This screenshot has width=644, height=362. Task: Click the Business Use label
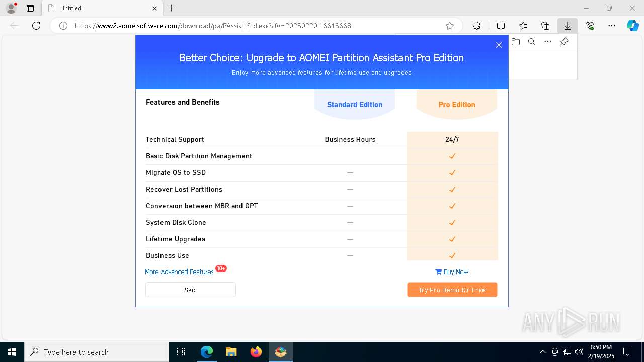pos(168,255)
